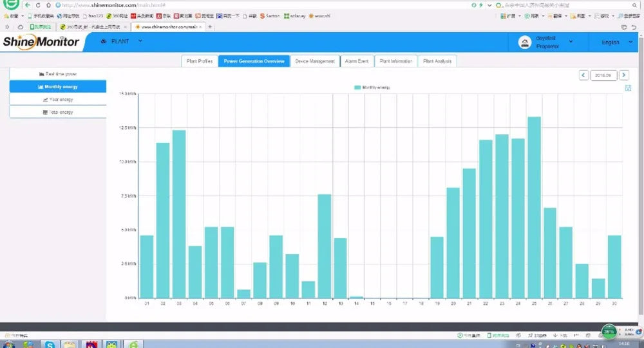644x348 pixels.
Task: Go to next month with right arrow
Action: click(623, 75)
